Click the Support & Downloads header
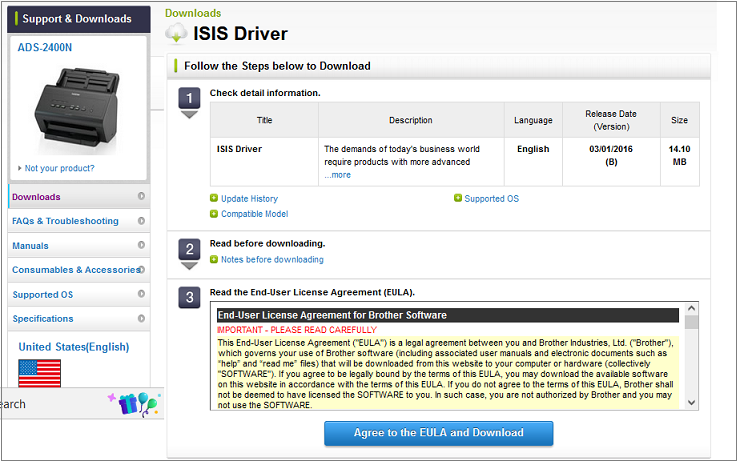The image size is (741, 461). pos(78,19)
